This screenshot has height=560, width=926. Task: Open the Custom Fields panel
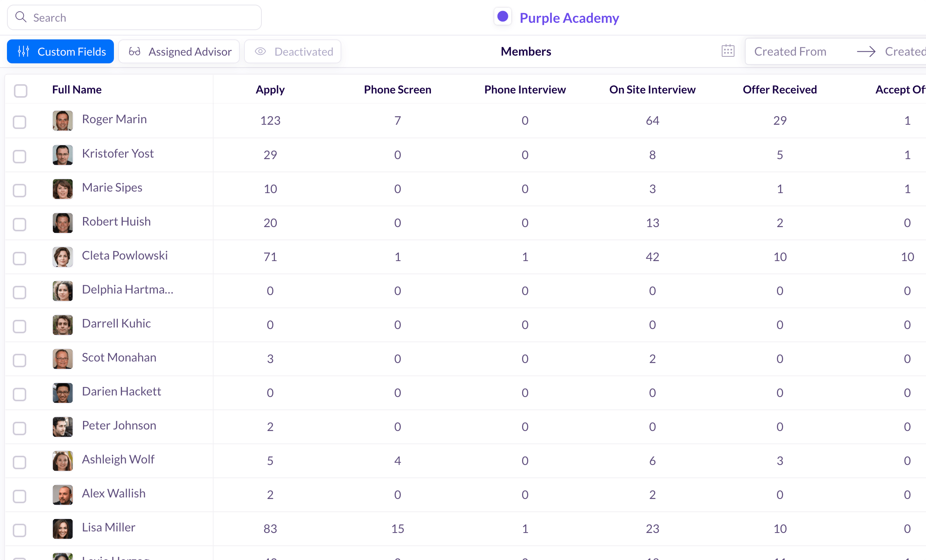[x=71, y=51]
